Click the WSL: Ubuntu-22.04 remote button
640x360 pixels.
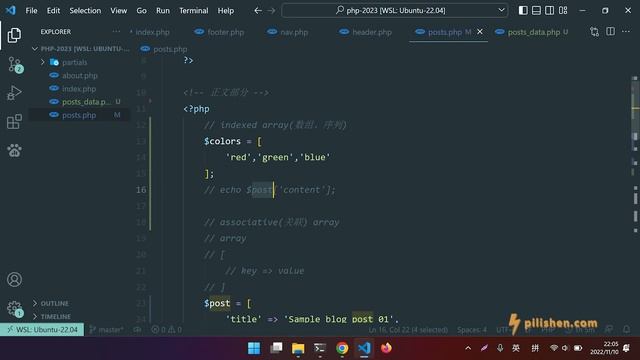[x=42, y=329]
